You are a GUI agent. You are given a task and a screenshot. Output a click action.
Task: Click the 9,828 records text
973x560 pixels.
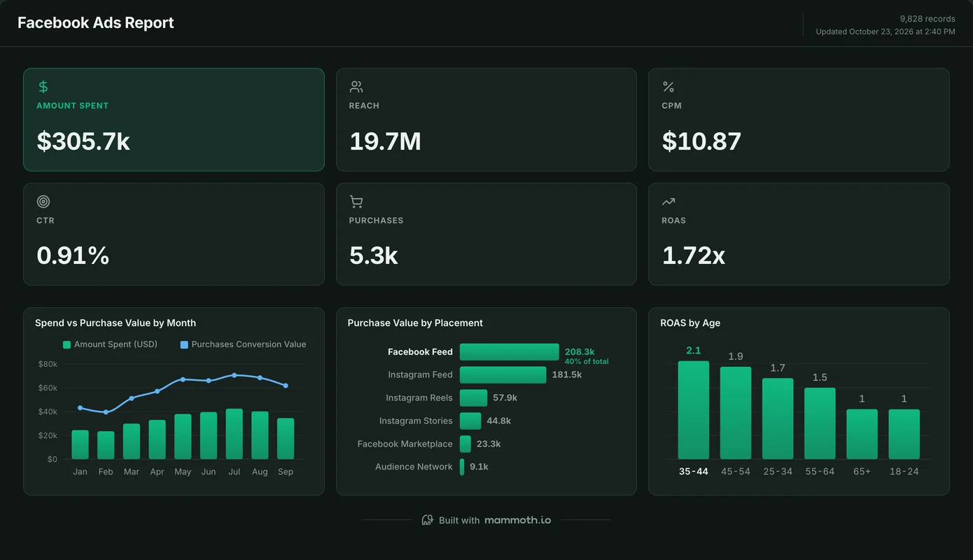(x=927, y=19)
